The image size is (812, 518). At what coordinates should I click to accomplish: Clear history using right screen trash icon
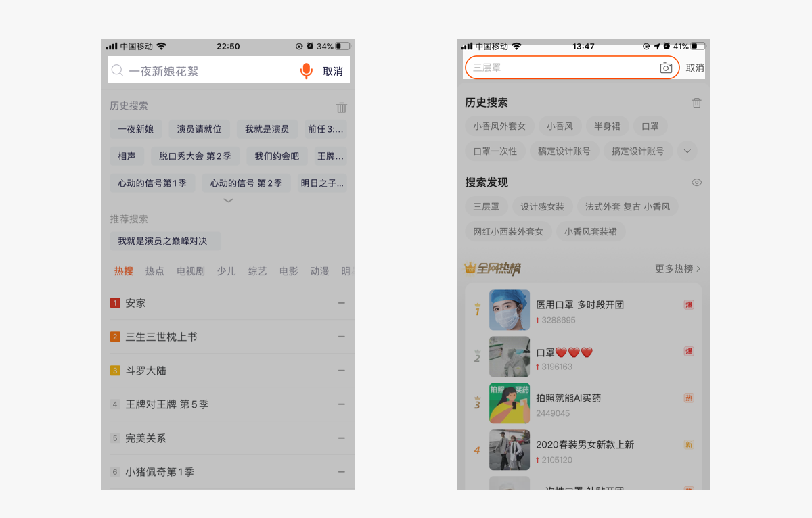(x=696, y=103)
